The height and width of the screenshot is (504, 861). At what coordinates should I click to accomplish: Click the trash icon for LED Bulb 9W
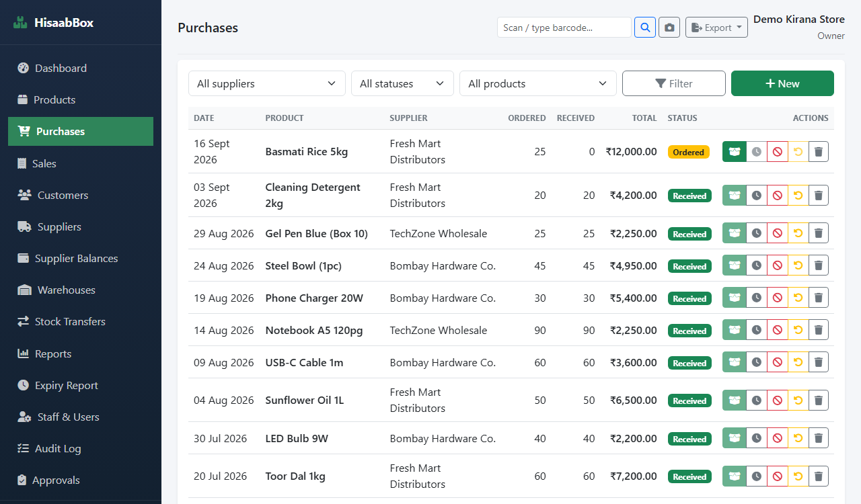pos(819,438)
